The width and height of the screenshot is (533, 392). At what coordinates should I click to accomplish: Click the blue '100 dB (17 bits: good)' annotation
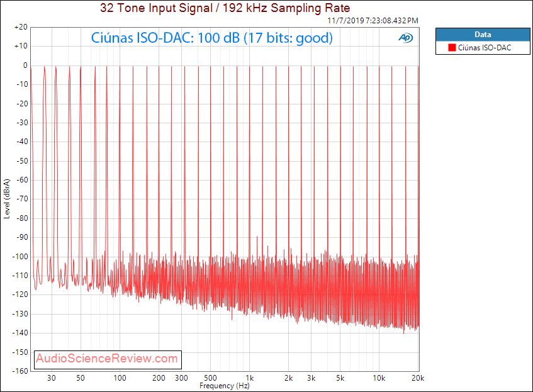click(265, 38)
